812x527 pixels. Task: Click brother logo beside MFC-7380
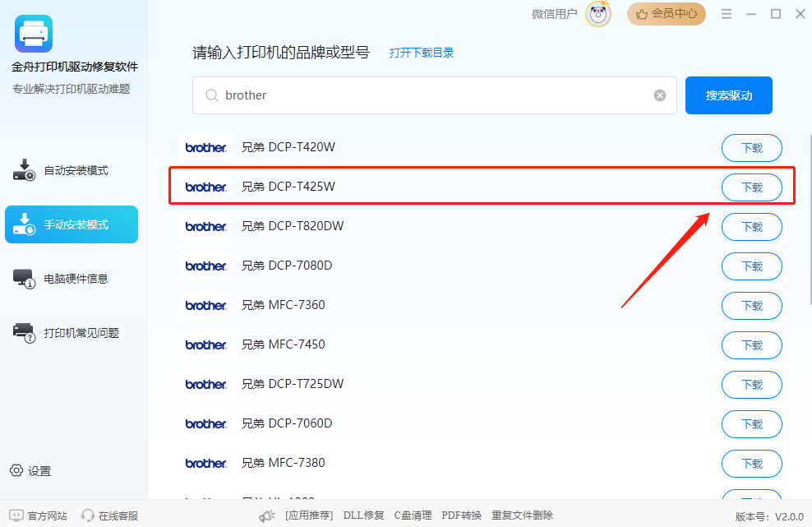[x=205, y=463]
